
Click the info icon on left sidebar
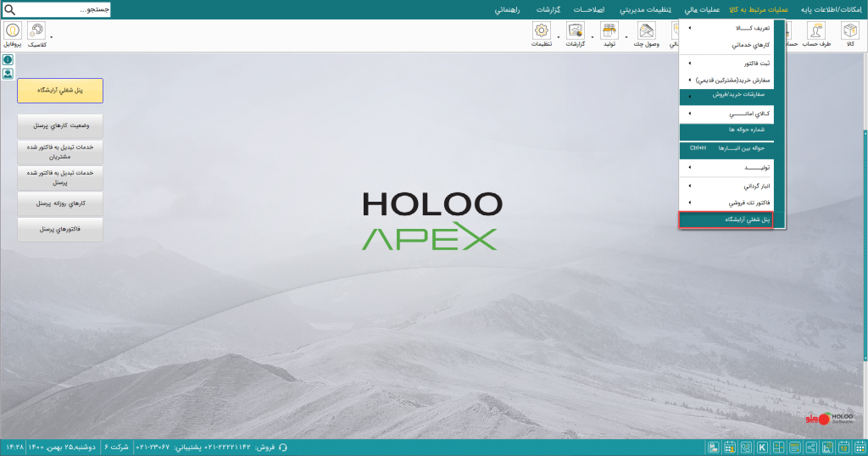point(8,60)
